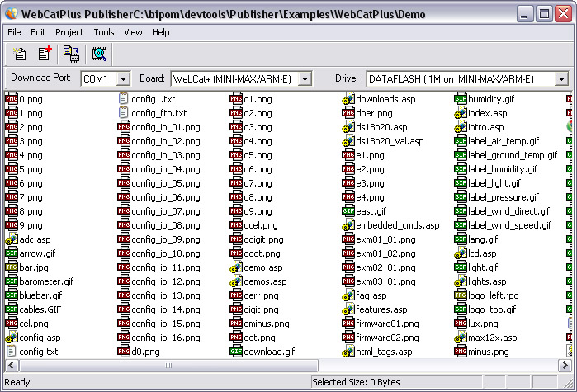Click the ASP icon next to faq.asp
577x392 pixels.
tap(348, 295)
